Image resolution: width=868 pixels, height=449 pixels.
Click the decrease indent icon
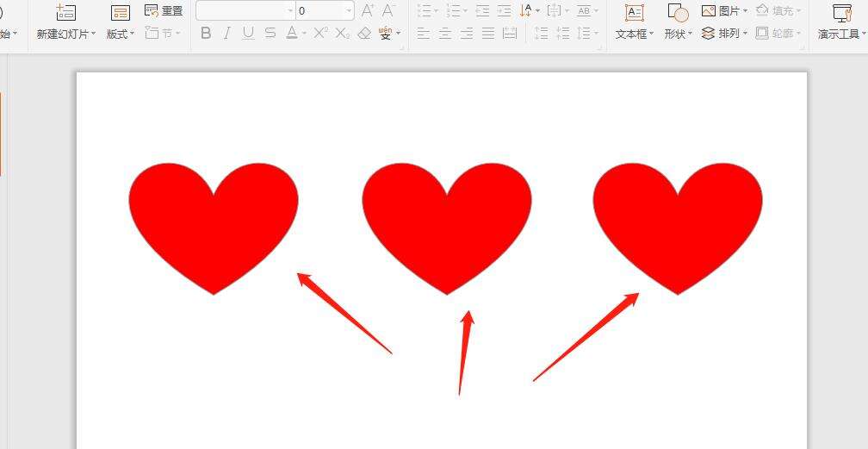[483, 10]
